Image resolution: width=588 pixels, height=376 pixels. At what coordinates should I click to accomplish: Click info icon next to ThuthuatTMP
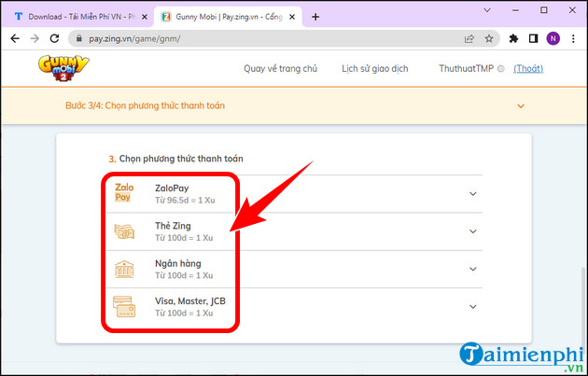(500, 69)
